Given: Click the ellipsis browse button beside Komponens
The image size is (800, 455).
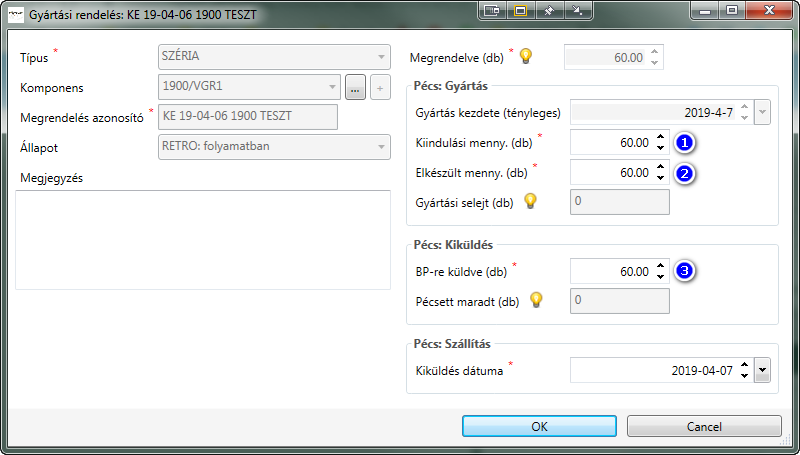Looking at the screenshot, I should (355, 89).
